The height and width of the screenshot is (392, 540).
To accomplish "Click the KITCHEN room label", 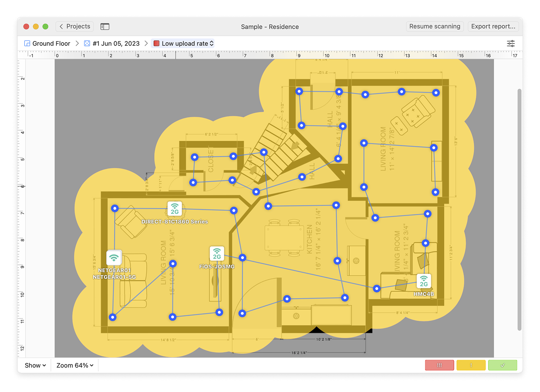I will point(310,239).
